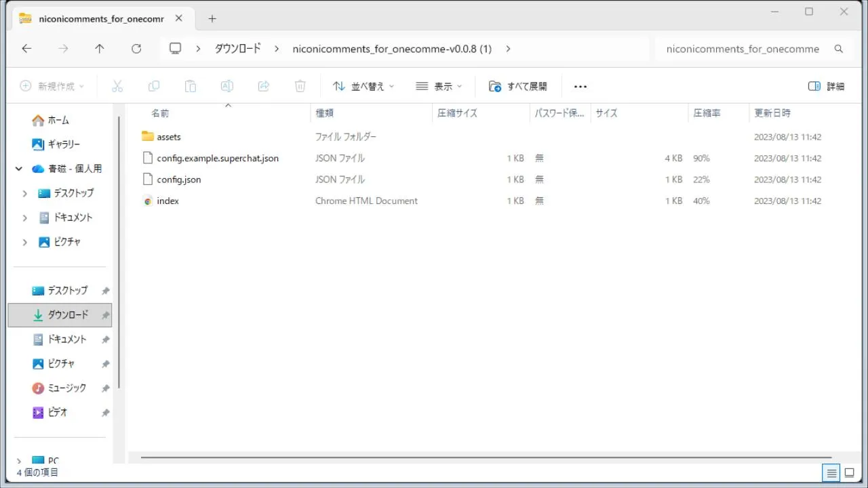Viewport: 868px width, 488px height.
Task: Refresh the current folder view
Action: point(136,49)
